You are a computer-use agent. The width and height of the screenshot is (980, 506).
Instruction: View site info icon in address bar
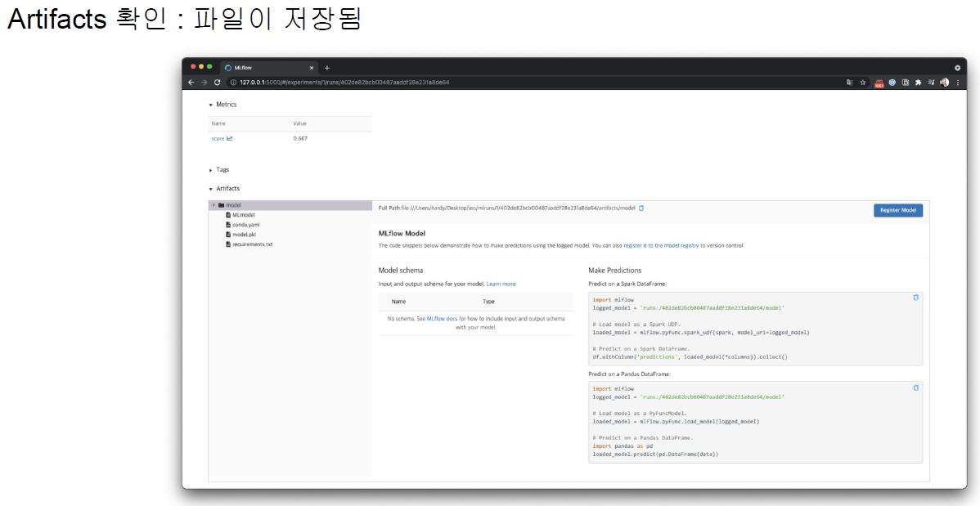pos(233,82)
